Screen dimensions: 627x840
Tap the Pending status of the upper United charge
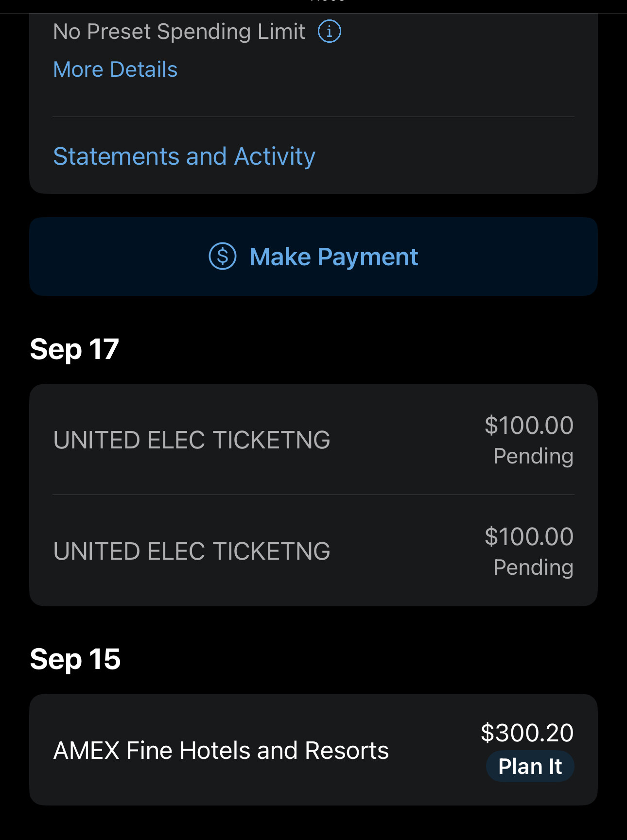(x=533, y=456)
